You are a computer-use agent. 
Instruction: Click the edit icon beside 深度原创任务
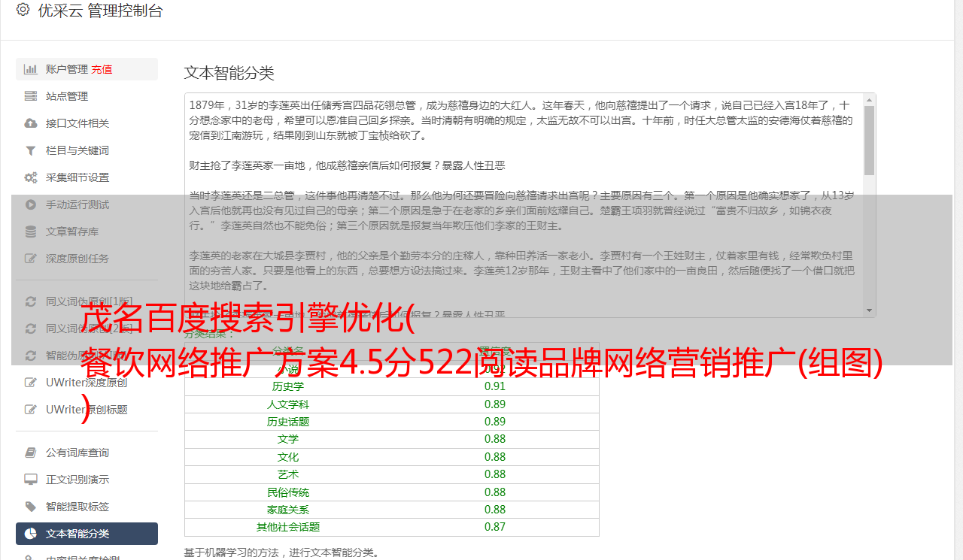coord(31,259)
